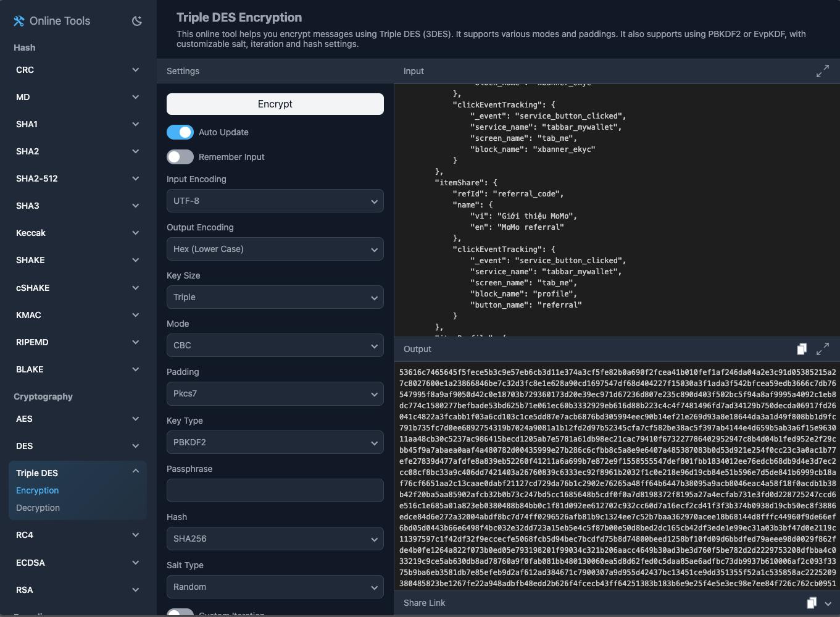Turn off the Auto Update switch
840x617 pixels.
[x=180, y=132]
